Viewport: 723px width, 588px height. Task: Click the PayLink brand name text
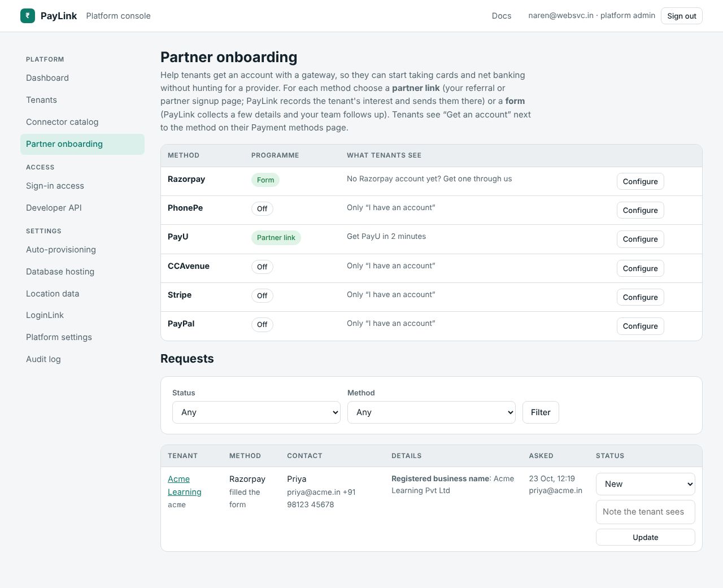(x=59, y=16)
